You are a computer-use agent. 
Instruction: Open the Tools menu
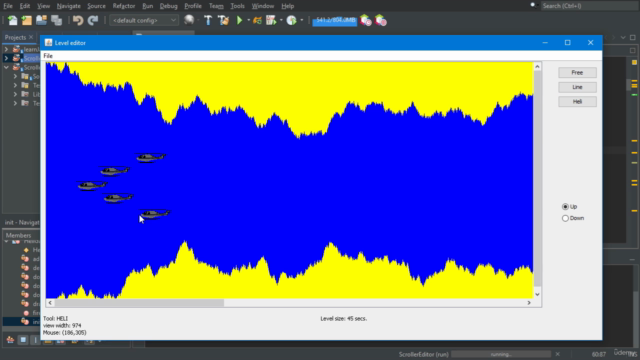pos(237,6)
